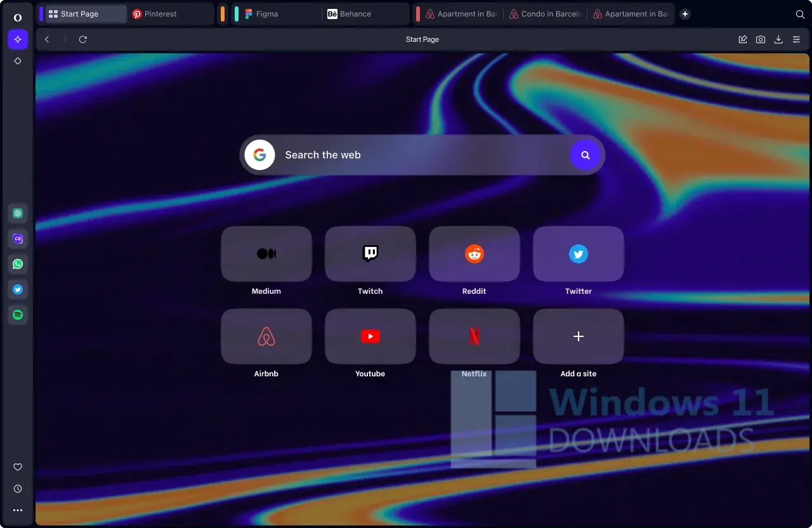812x528 pixels.
Task: Open Twitter in the sidebar
Action: (x=18, y=289)
